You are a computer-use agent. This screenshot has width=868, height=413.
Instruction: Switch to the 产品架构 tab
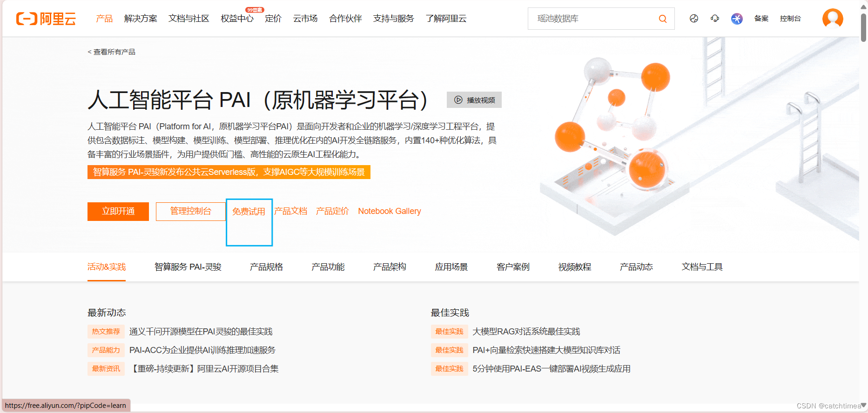coord(390,267)
